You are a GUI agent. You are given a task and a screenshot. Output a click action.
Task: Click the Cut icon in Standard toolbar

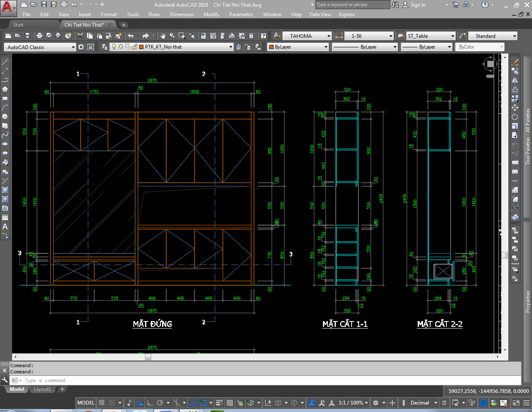pyautogui.click(x=81, y=36)
